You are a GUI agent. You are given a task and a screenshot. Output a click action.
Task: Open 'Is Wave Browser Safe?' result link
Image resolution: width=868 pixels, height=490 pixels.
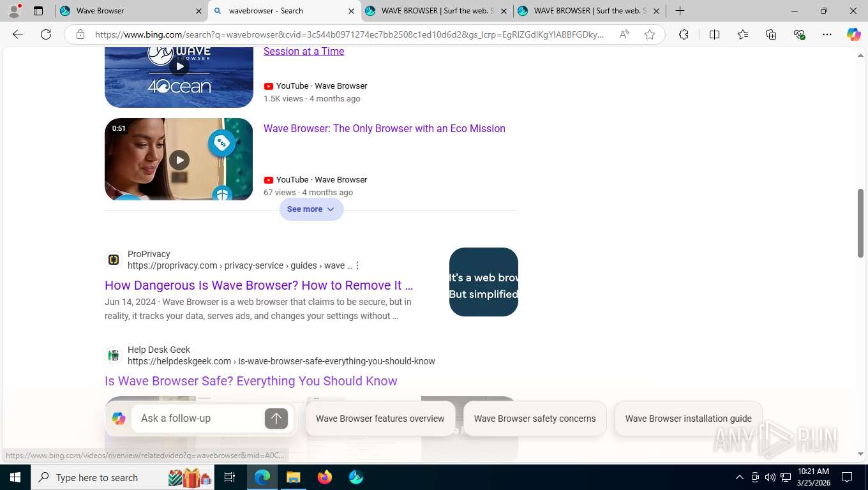pos(251,381)
